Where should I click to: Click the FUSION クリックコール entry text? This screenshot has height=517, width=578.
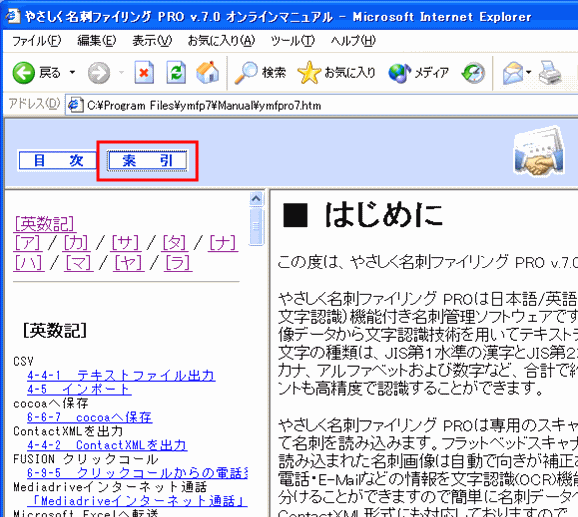(86, 459)
